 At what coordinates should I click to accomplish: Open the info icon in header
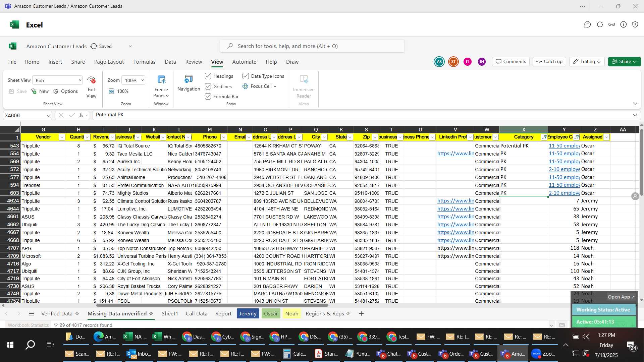click(x=624, y=24)
